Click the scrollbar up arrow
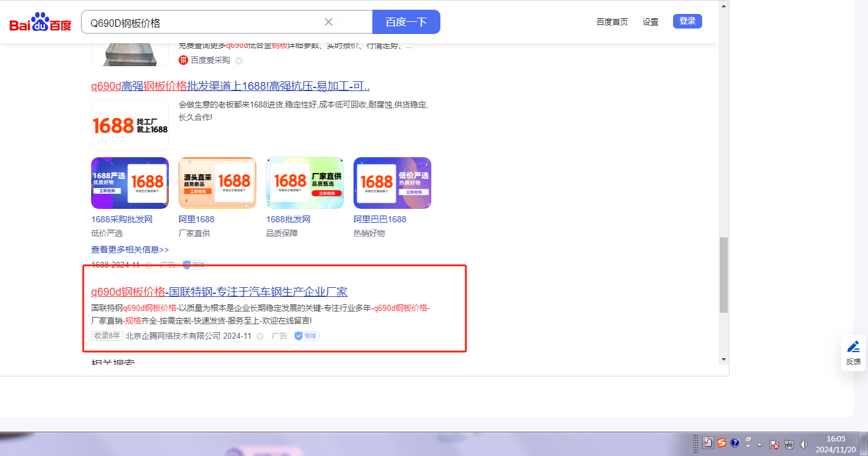 (723, 6)
